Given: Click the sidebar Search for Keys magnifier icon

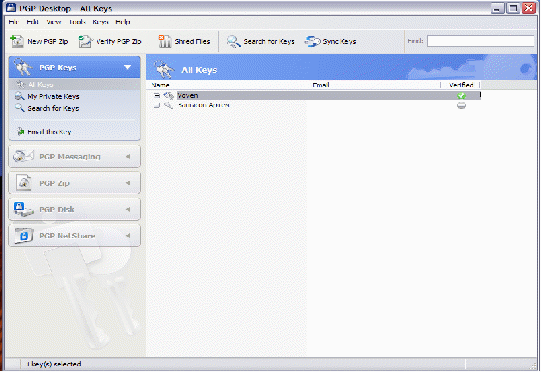Looking at the screenshot, I should point(20,108).
